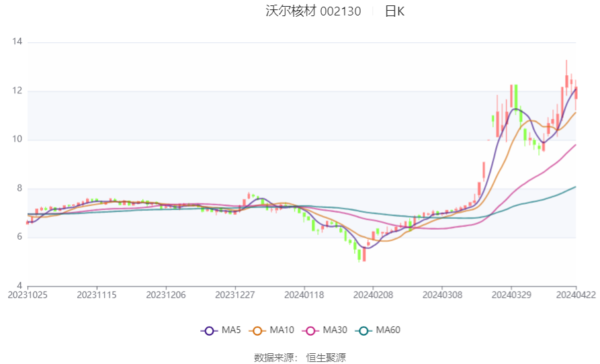
Task: Click the x-axis date 20240118
Action: (304, 295)
